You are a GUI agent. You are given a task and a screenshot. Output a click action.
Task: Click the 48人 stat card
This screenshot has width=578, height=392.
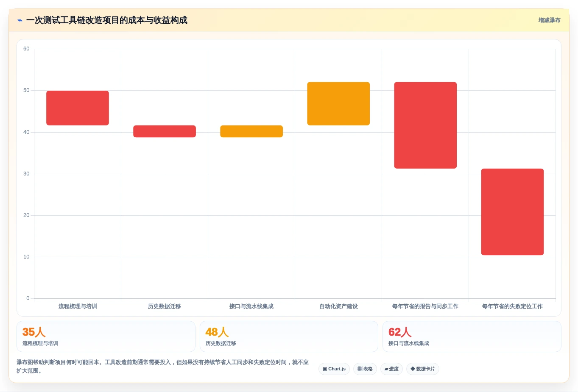point(289,336)
